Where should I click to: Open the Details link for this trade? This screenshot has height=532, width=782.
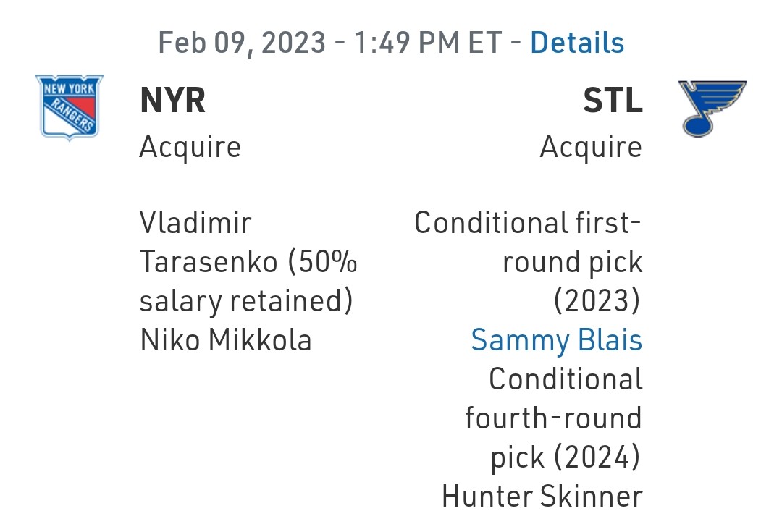tap(577, 43)
